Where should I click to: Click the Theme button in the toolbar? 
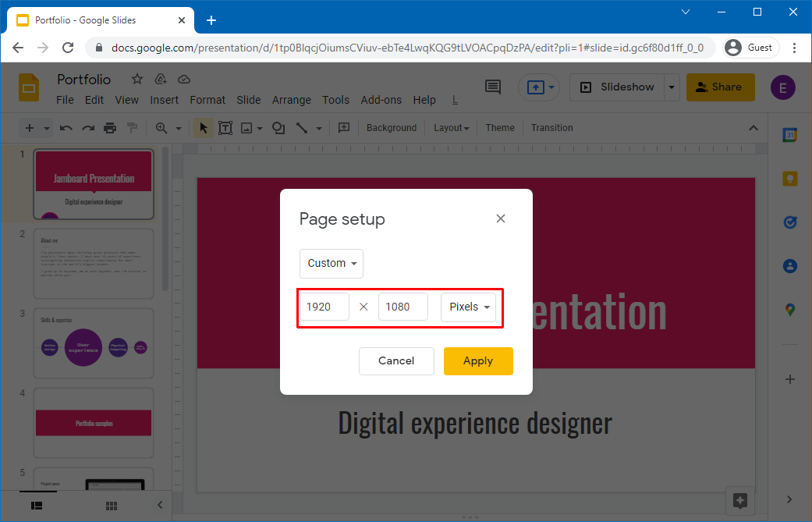point(499,127)
